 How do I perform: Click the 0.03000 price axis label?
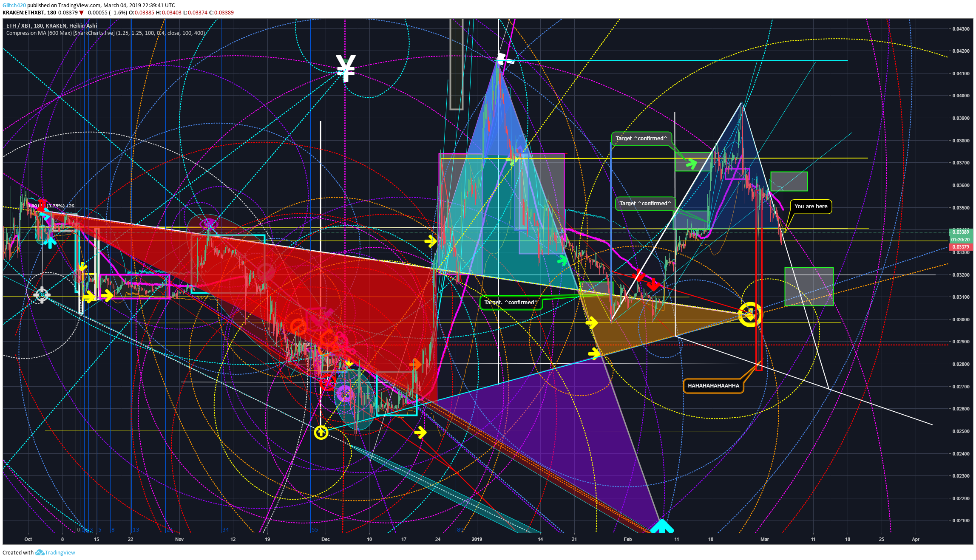961,320
